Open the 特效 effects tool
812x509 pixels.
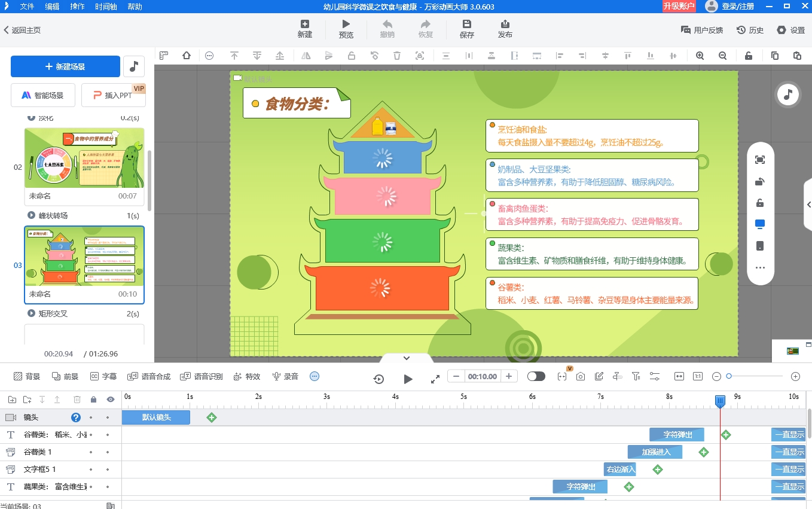click(246, 376)
